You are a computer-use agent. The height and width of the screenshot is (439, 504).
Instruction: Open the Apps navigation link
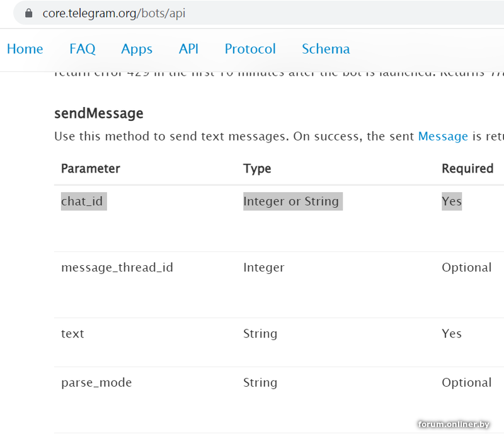pos(137,49)
